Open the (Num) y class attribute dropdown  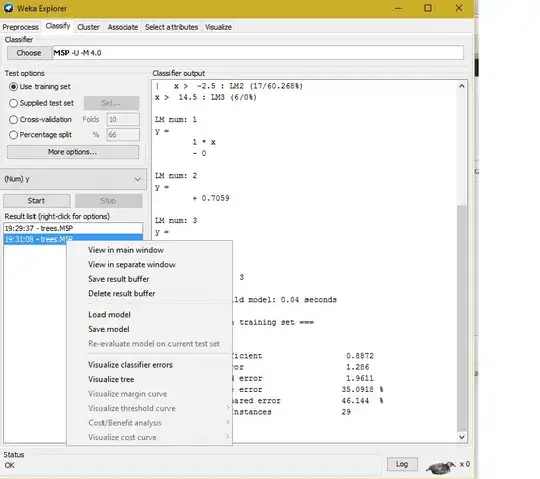[x=73, y=179]
